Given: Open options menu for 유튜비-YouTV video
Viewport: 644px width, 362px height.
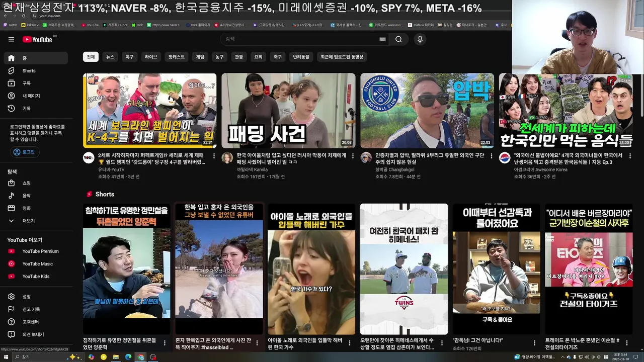Looking at the screenshot, I should click(x=214, y=156).
